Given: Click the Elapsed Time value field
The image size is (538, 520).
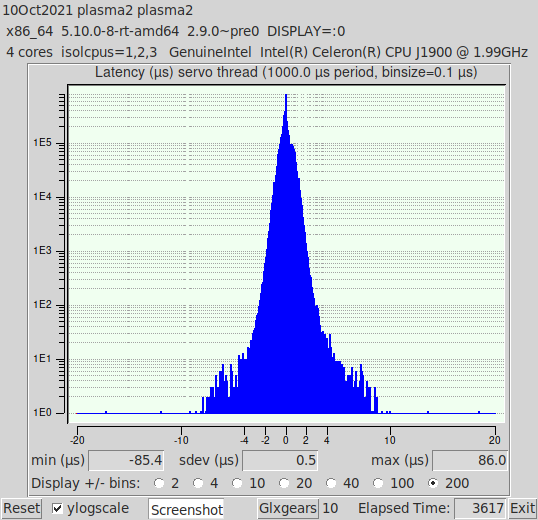Looking at the screenshot, I should tap(480, 508).
